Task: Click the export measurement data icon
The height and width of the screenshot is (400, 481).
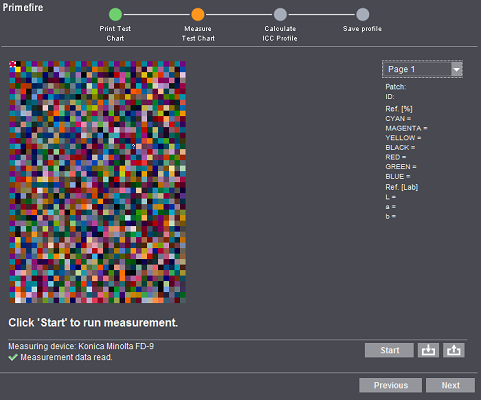Action: coord(454,350)
